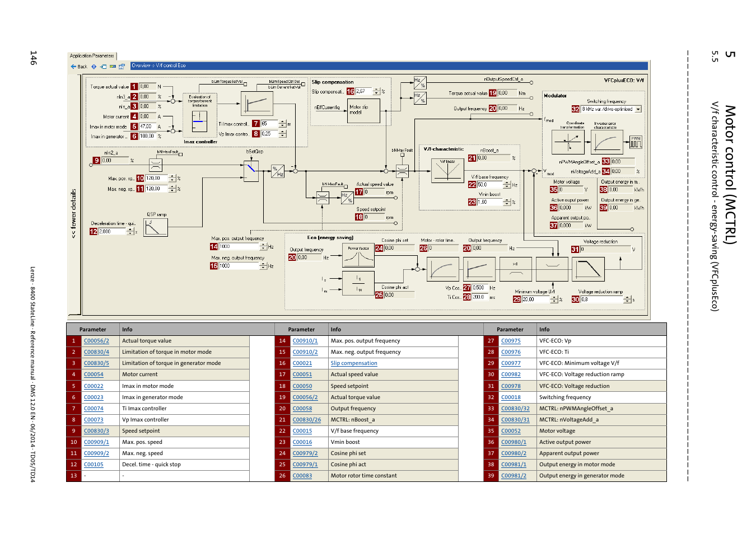Click the blue info diamond toolbar icon

click(x=94, y=67)
